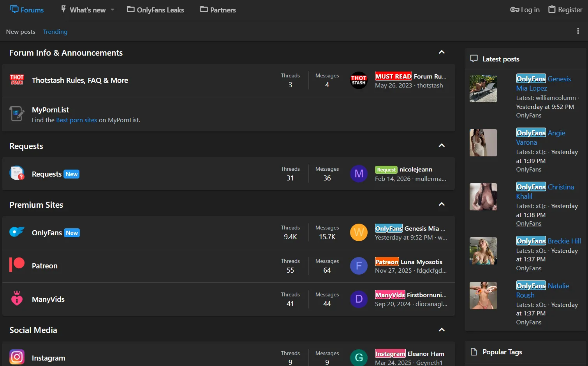The width and height of the screenshot is (588, 366).
Task: Open the Thotstash Rules, FAQ & More forum
Action: [80, 81]
